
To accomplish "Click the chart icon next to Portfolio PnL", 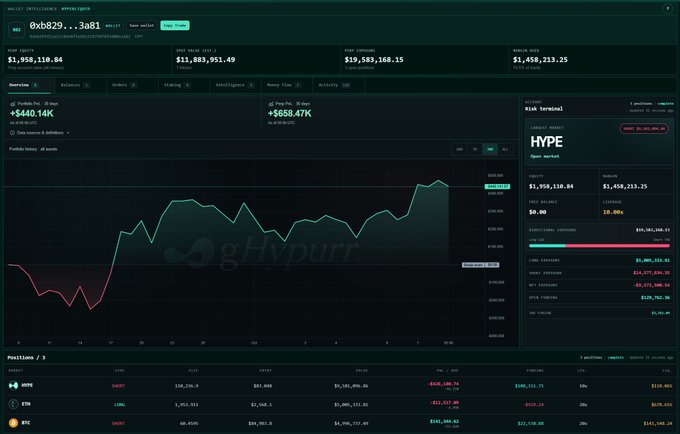I will [x=13, y=104].
